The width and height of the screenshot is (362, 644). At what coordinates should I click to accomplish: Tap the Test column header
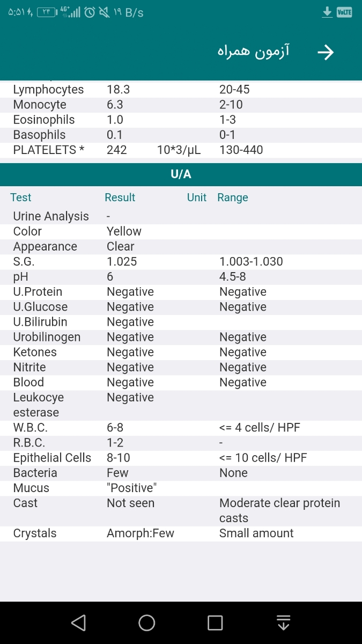(21, 197)
